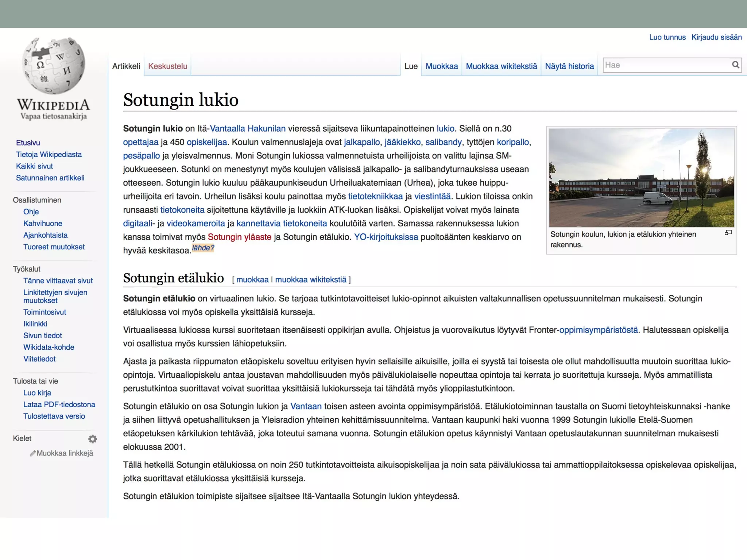This screenshot has width=747, height=560.
Task: Select the Muokkaa edit tab
Action: pyautogui.click(x=441, y=66)
